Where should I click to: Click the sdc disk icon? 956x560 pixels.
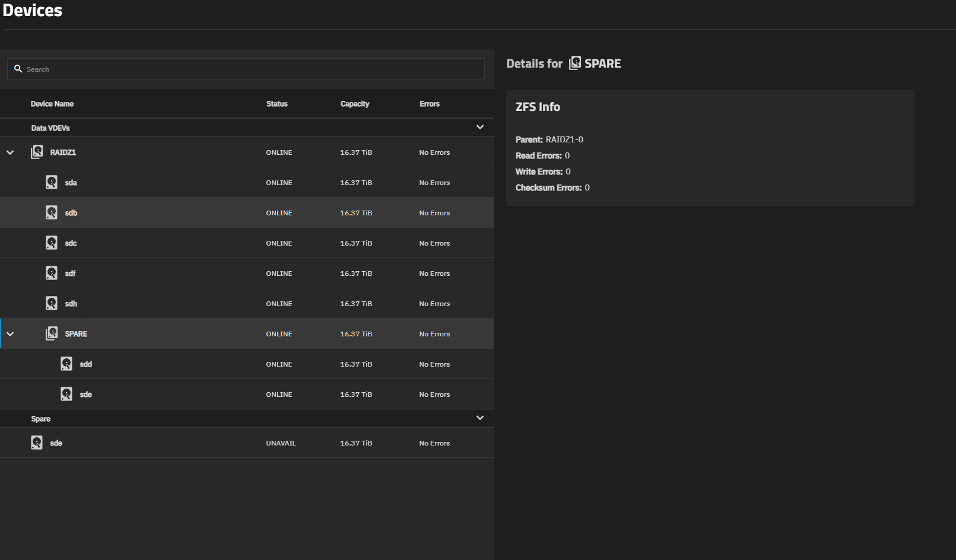(x=52, y=243)
